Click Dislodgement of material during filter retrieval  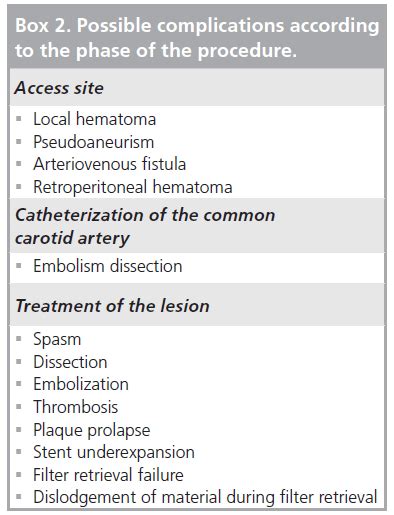click(205, 497)
